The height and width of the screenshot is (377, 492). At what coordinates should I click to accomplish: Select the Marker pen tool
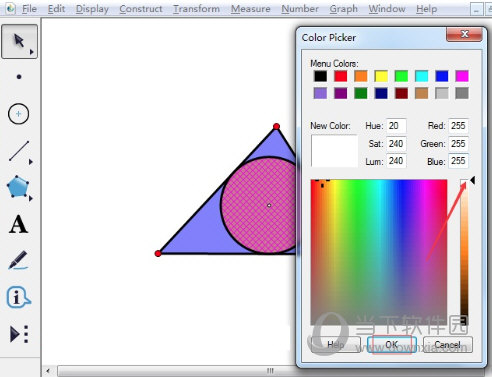[x=18, y=260]
